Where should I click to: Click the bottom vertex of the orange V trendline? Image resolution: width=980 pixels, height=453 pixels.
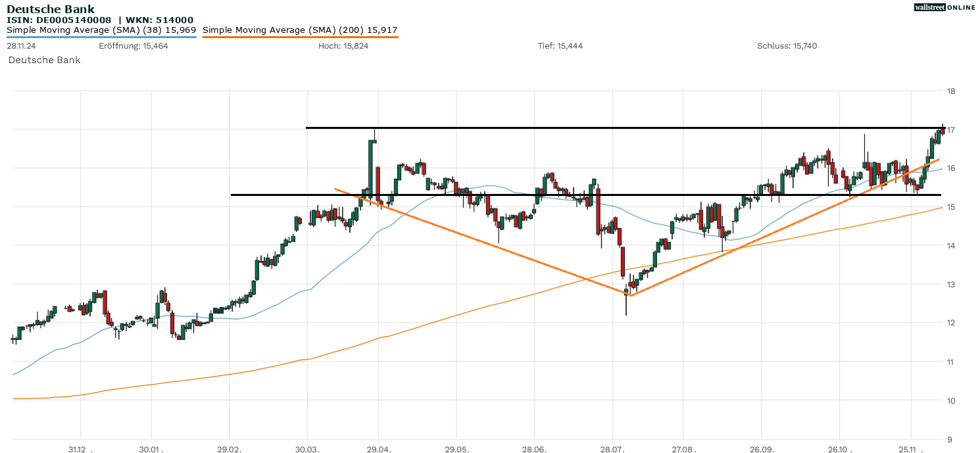click(629, 295)
